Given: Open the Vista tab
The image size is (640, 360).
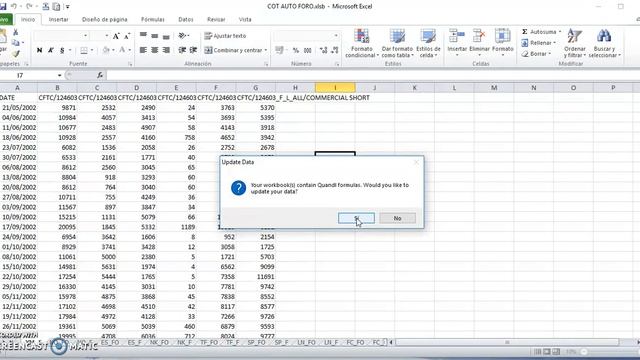Looking at the screenshot, I should pos(245,19).
